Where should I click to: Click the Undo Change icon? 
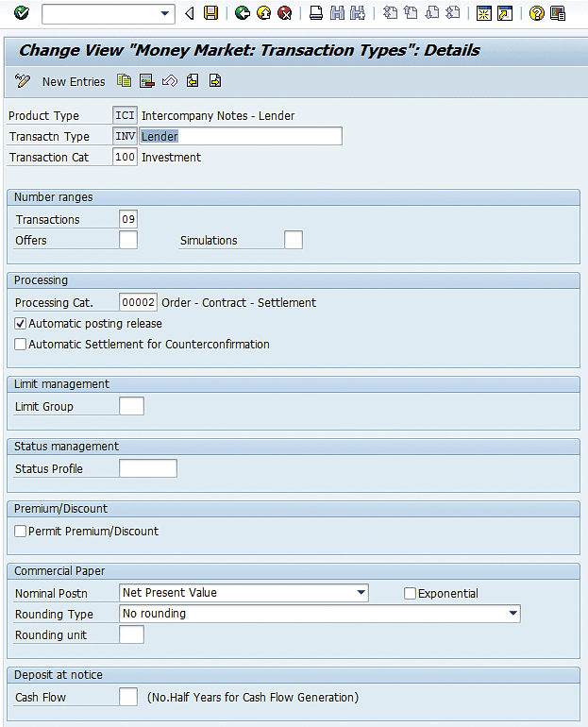pyautogui.click(x=170, y=81)
